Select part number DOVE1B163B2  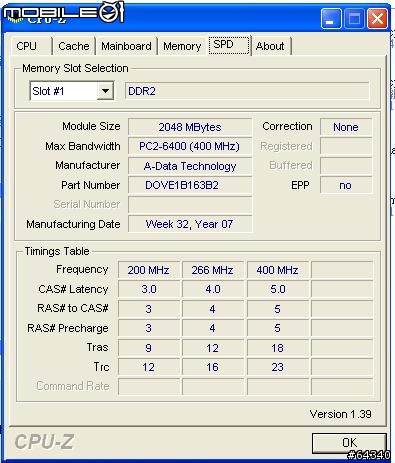190,185
